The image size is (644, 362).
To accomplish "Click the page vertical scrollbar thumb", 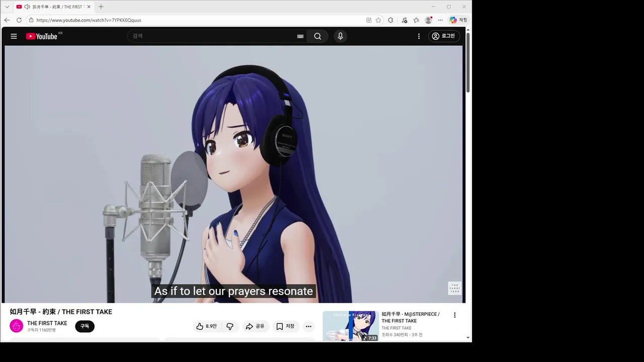I will point(468,63).
